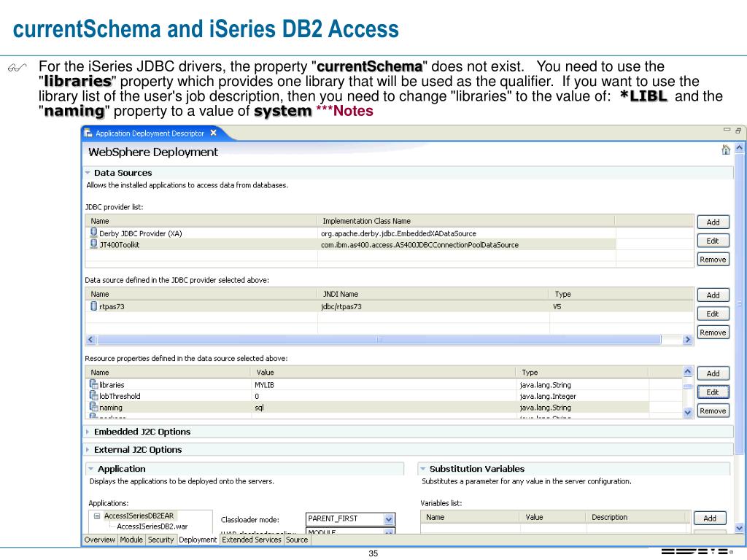
Task: Click right arrow of data source scrollbar
Action: click(x=687, y=340)
